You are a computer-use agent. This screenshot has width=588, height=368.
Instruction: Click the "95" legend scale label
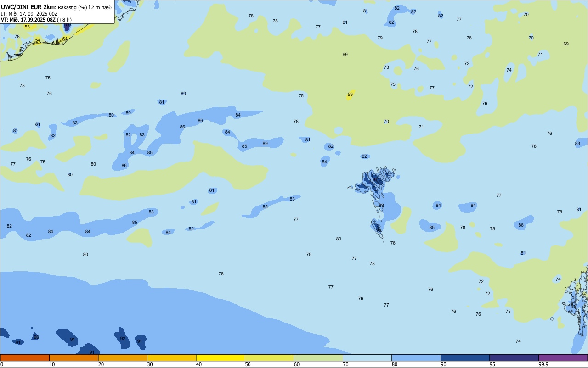click(x=492, y=364)
